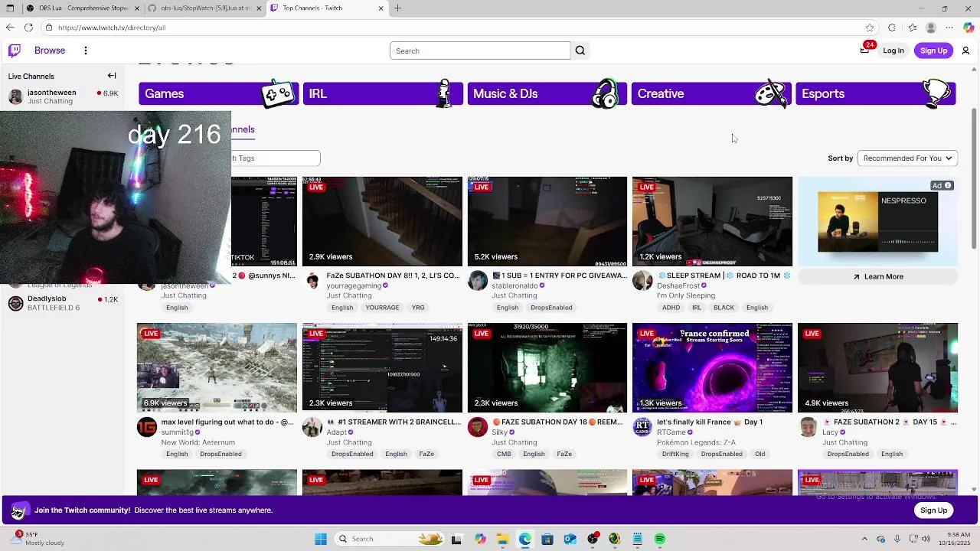Refresh the page
Screen dimensions: 980x551
coord(28,28)
